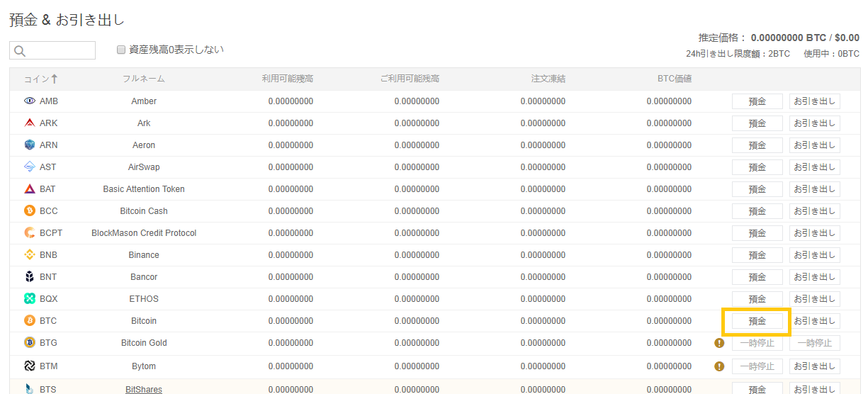The image size is (868, 394).
Task: Sort by the コイン column header arrow
Action: [55, 79]
